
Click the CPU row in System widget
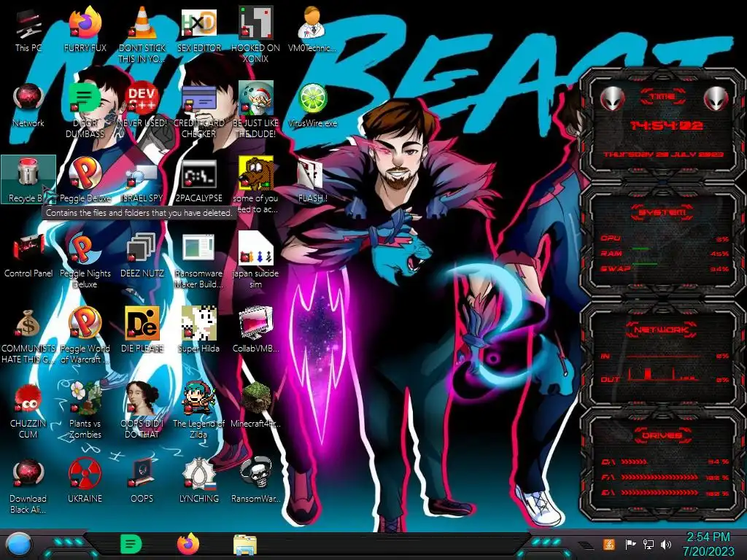tap(665, 238)
